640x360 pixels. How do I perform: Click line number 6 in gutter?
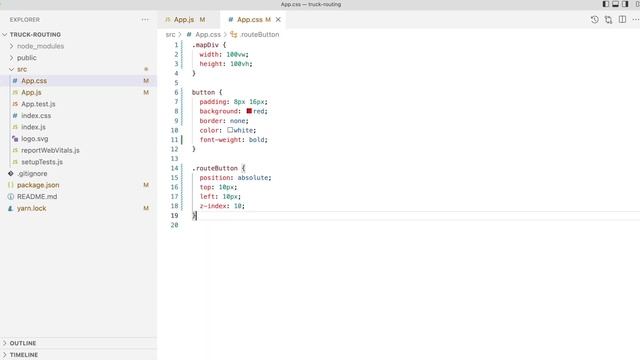coord(176,92)
